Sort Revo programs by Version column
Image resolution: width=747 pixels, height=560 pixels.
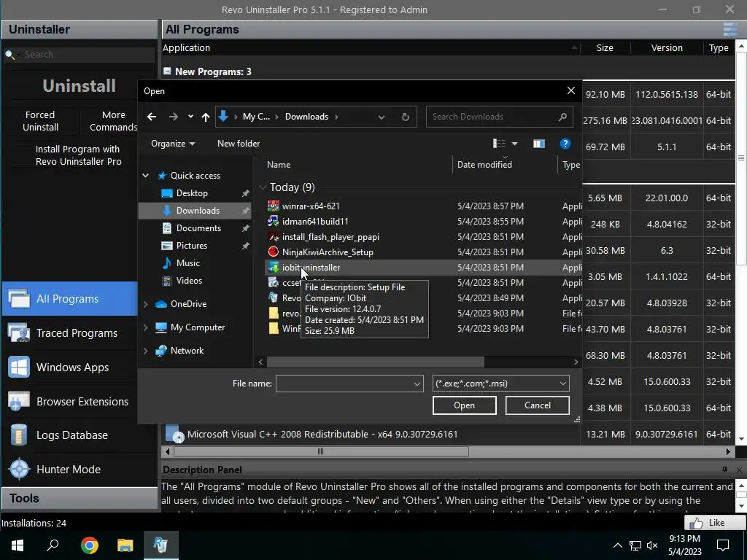(x=667, y=47)
